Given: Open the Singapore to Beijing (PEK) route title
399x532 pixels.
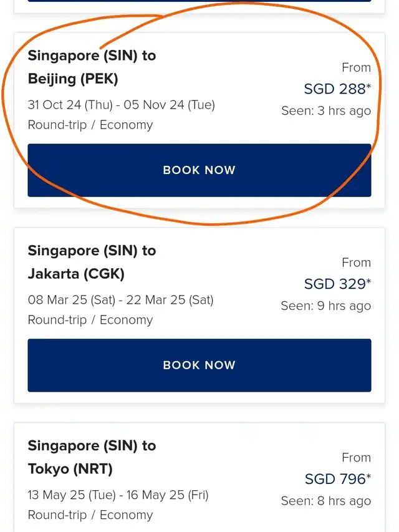Looking at the screenshot, I should click(x=92, y=67).
